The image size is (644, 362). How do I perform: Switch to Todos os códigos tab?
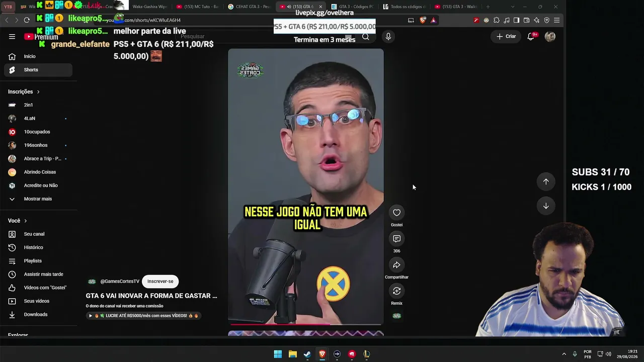[404, 7]
